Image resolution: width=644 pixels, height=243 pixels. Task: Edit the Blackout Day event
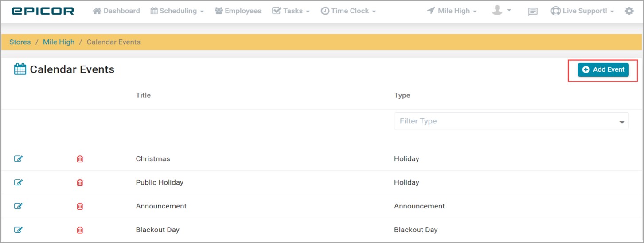(x=18, y=230)
